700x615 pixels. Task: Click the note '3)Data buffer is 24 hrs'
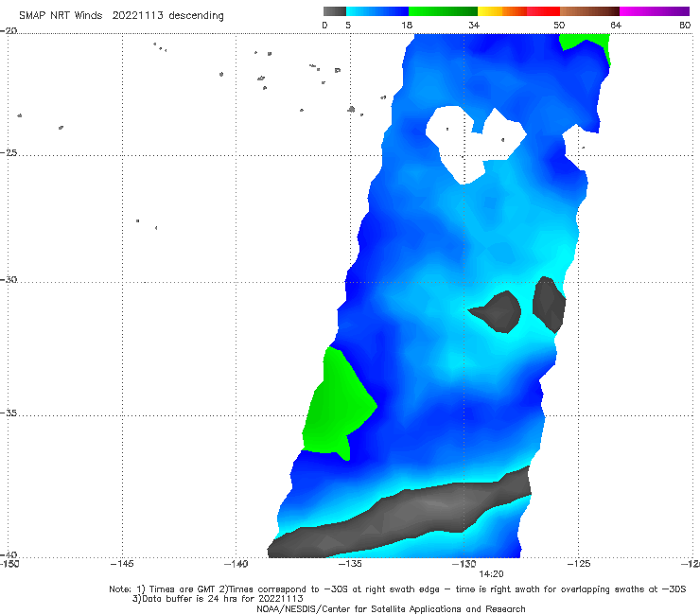[x=218, y=599]
